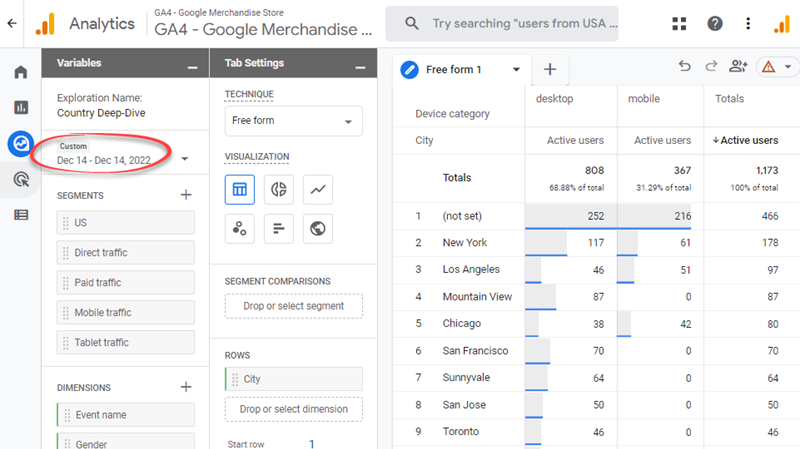Viewport: 800px width, 449px height.
Task: Click the search input field
Action: point(524,23)
